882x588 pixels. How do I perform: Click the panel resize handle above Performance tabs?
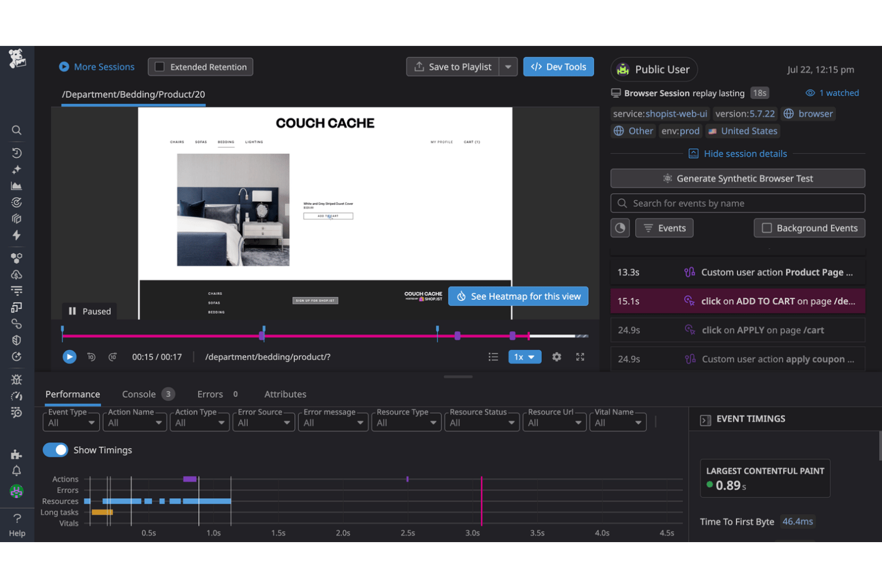458,377
